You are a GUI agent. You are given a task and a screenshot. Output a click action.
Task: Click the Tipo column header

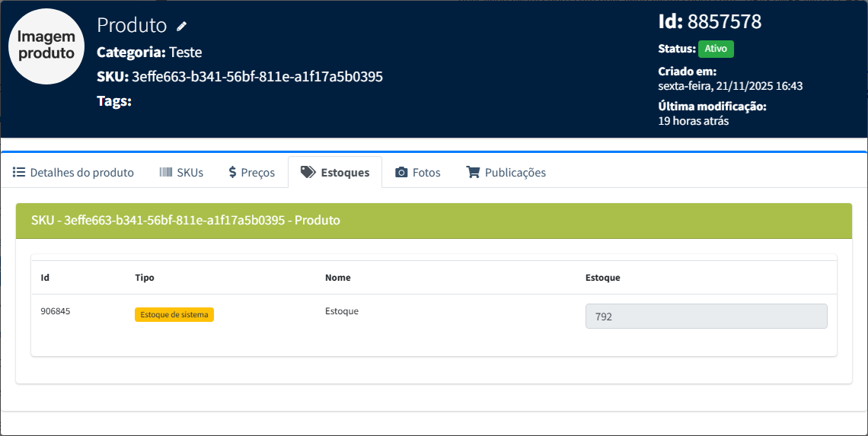click(145, 278)
